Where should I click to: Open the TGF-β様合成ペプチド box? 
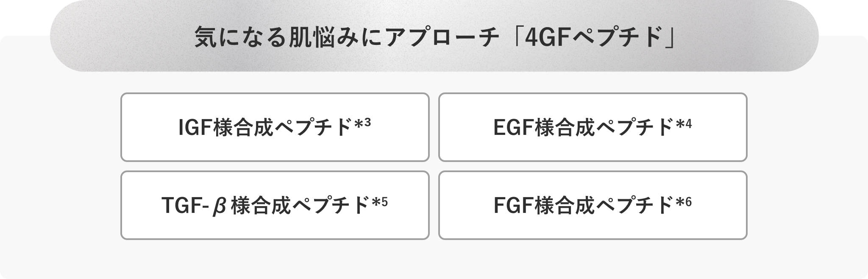[275, 205]
